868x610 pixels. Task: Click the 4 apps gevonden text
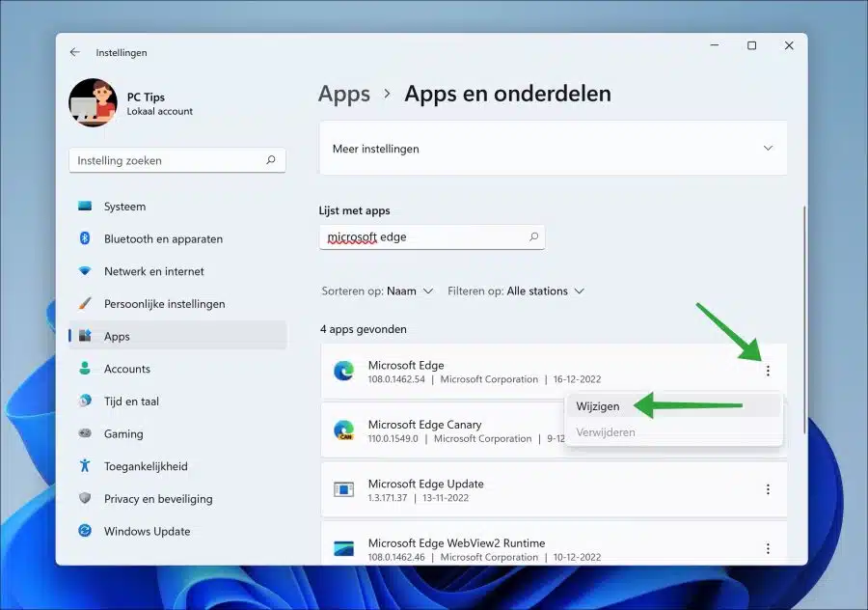pyautogui.click(x=364, y=329)
